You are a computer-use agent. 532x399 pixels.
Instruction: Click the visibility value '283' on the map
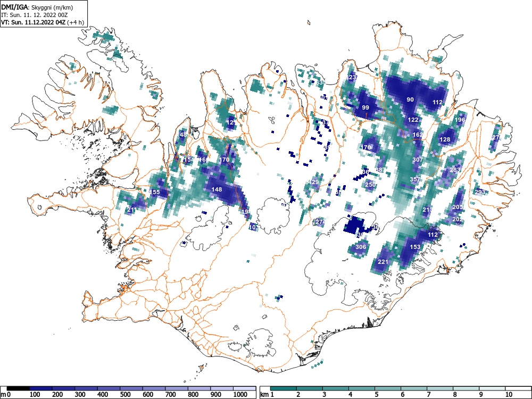[455, 170]
